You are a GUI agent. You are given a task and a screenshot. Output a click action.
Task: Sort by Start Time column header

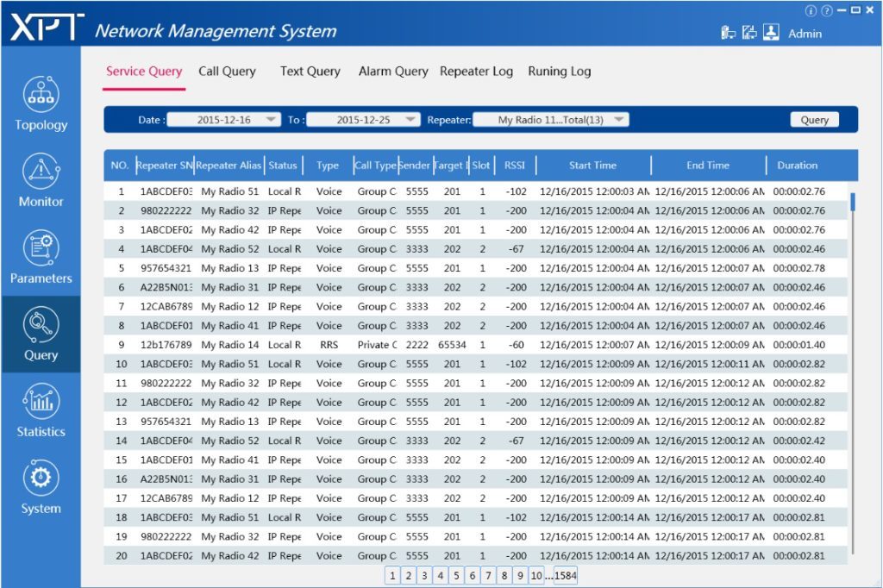pyautogui.click(x=593, y=166)
